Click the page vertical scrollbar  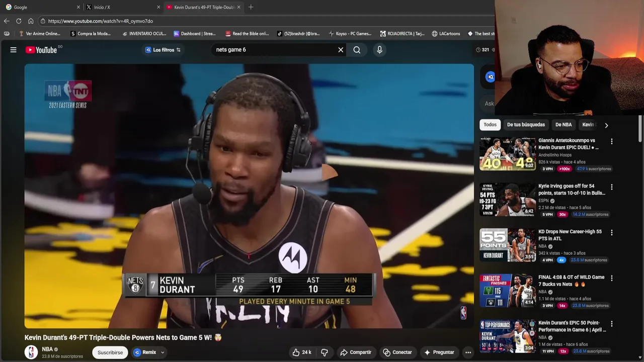click(640, 128)
